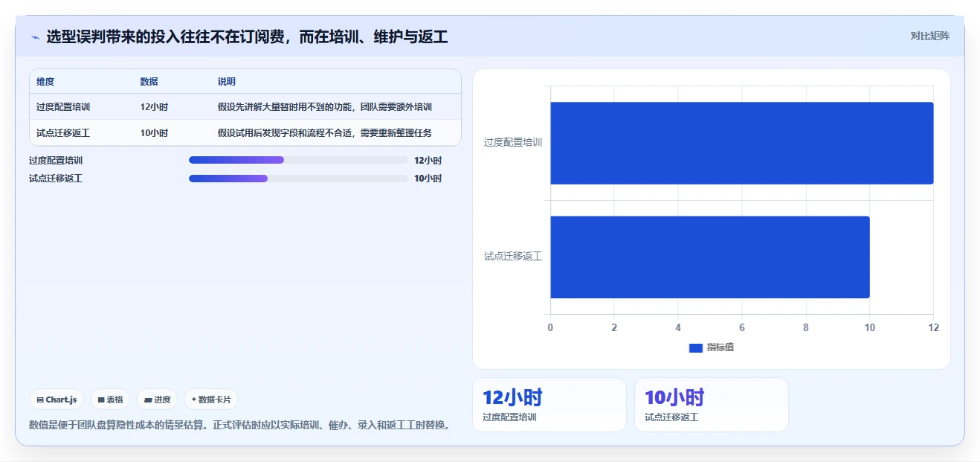Click the 过度配置培训 progress label
This screenshot has width=980, height=462.
pos(56,160)
